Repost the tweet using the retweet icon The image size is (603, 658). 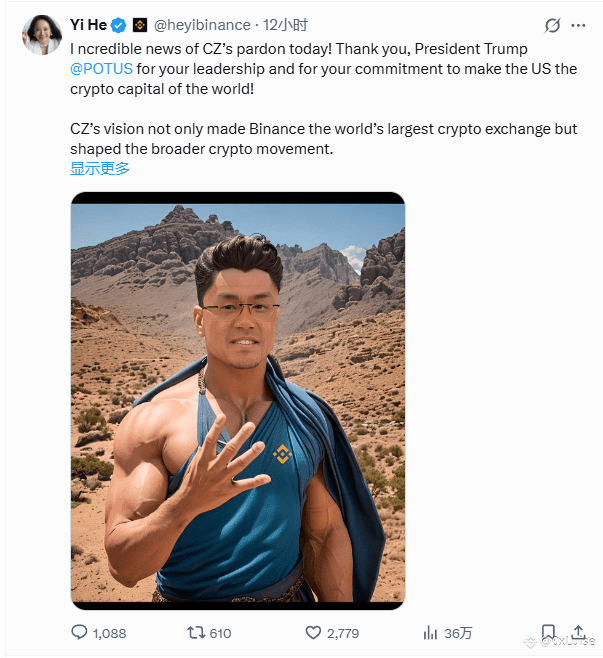tap(196, 632)
